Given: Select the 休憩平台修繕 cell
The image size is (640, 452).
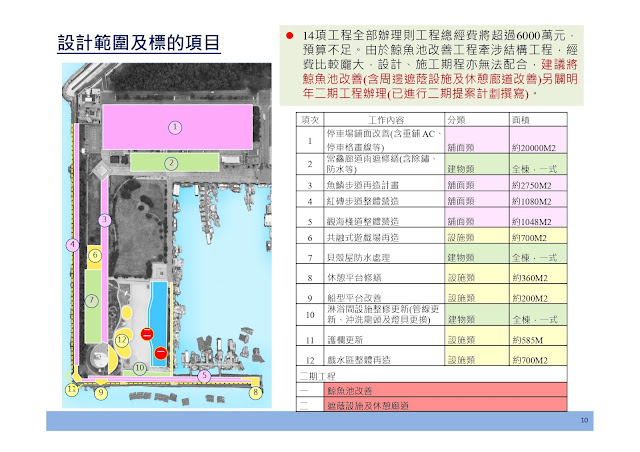Looking at the screenshot, I should tap(384, 274).
